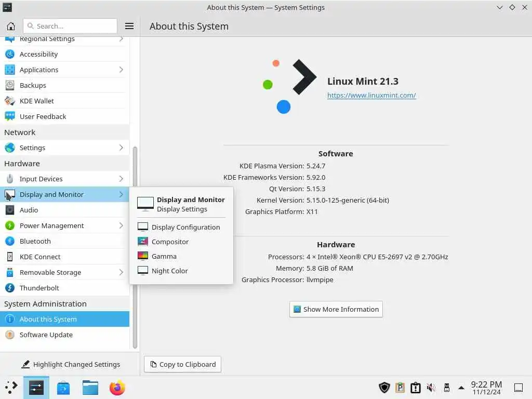The height and width of the screenshot is (399, 532).
Task: Click the yellow P tray icon
Action: coord(400,388)
